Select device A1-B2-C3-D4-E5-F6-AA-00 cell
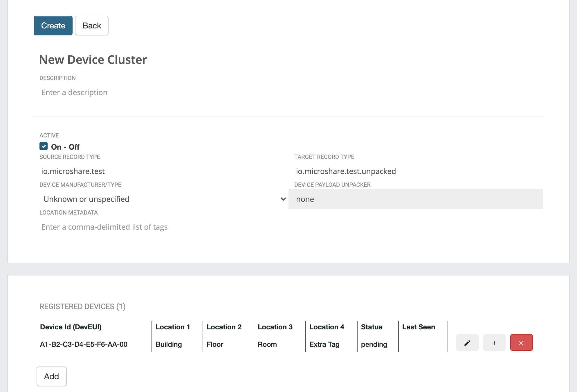The image size is (577, 392). click(x=84, y=344)
